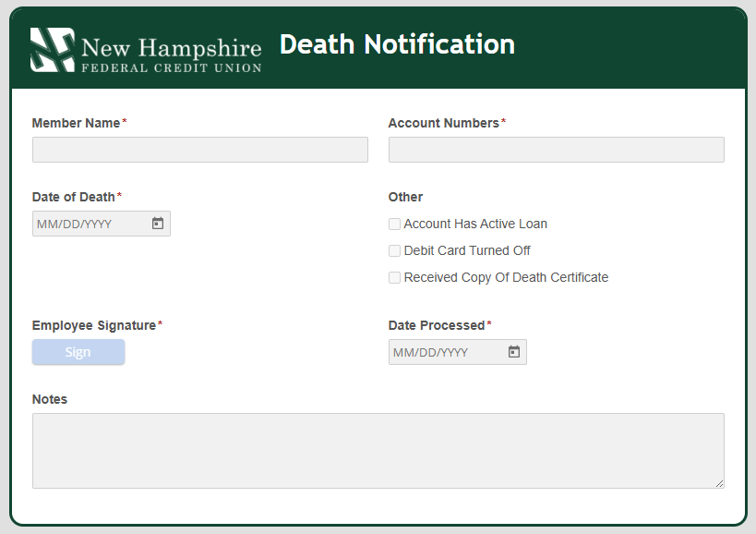Check Received Copy Of Death Certificate

(394, 277)
